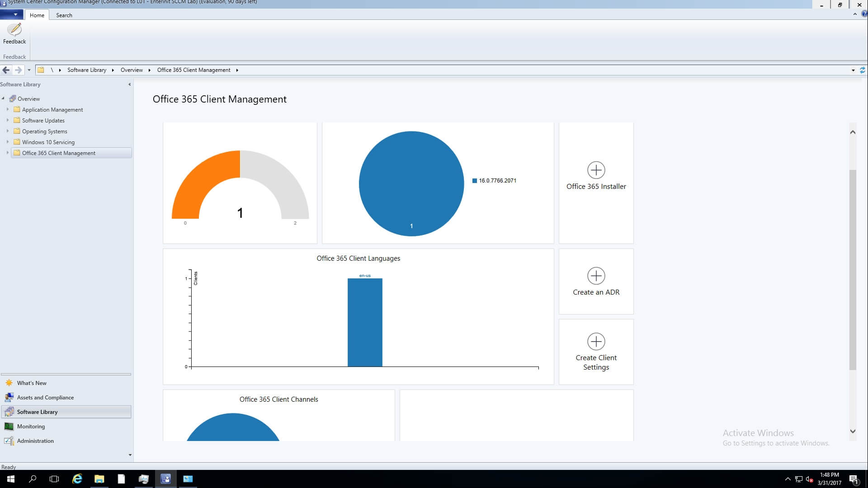868x488 pixels.
Task: Open Application Management in the tree
Action: pyautogui.click(x=52, y=109)
